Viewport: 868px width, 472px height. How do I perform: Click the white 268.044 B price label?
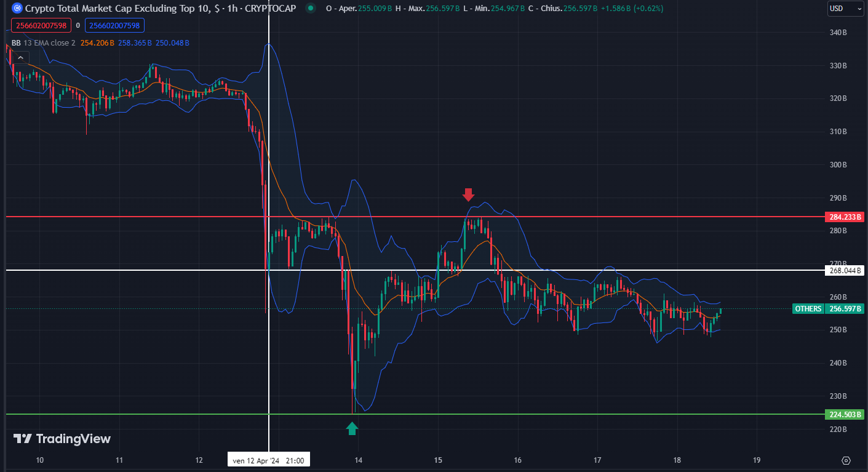844,270
